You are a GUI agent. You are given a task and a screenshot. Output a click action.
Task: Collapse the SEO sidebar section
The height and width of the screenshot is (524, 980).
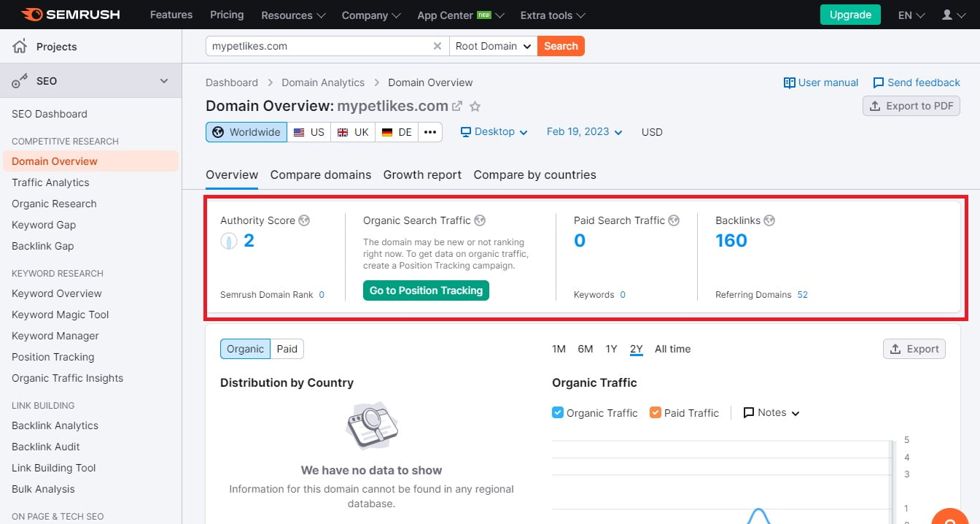point(164,81)
